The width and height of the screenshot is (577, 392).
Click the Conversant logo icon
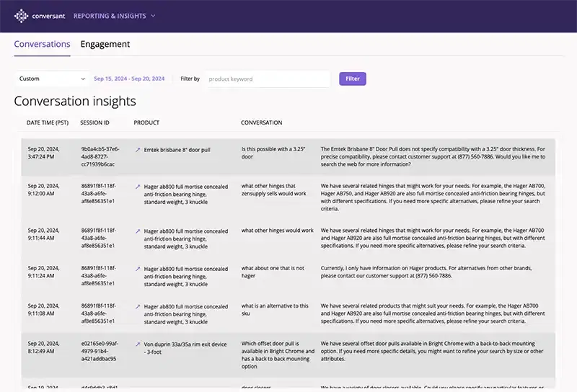(22, 16)
